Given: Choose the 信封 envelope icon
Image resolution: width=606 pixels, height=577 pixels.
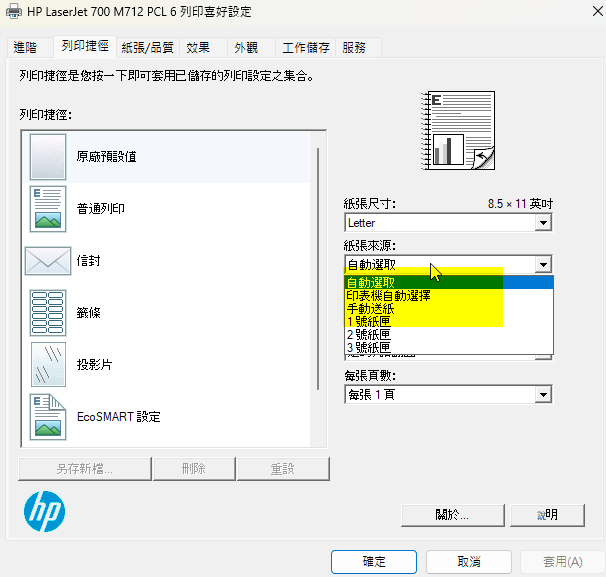Looking at the screenshot, I should click(47, 261).
